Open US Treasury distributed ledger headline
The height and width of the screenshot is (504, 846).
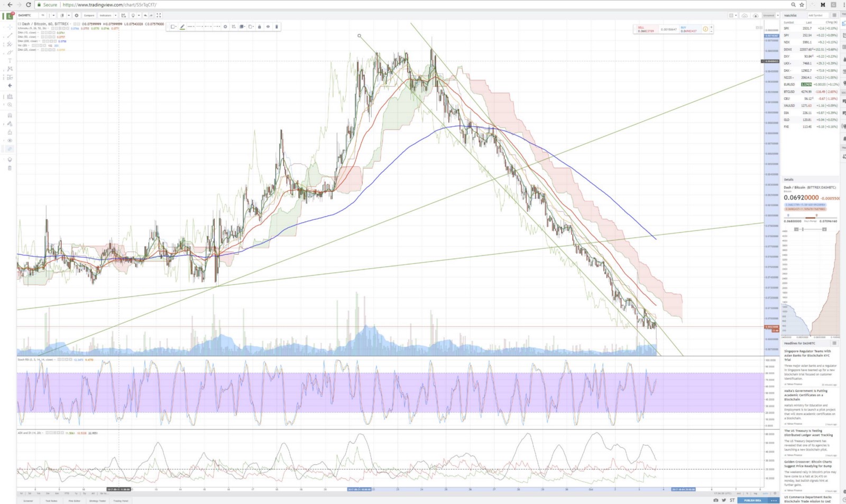coord(808,433)
